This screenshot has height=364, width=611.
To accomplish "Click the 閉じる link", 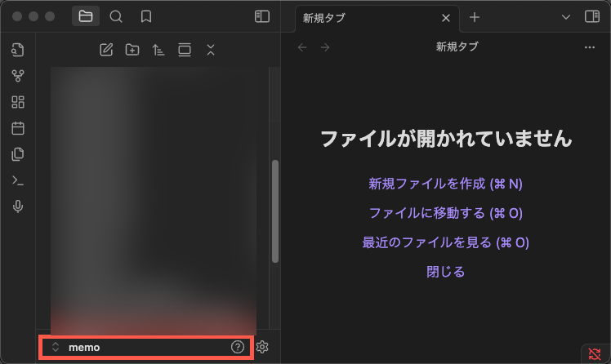I will pos(445,272).
